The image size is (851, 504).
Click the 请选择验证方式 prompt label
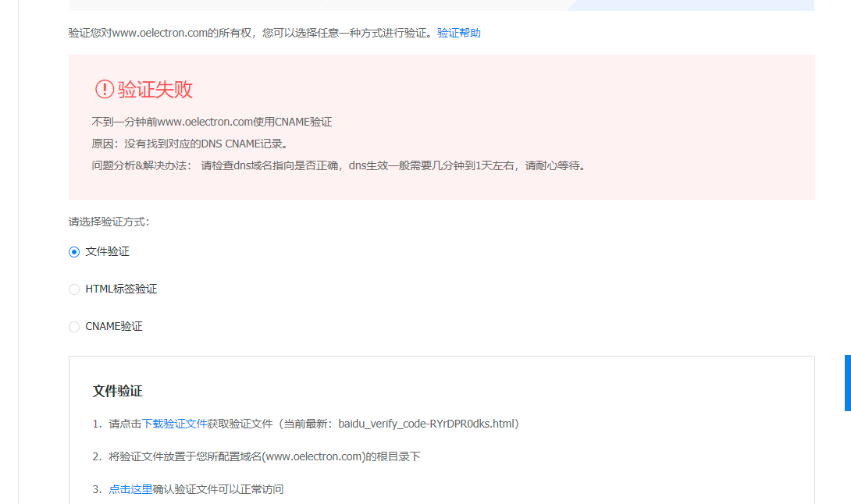click(x=109, y=222)
